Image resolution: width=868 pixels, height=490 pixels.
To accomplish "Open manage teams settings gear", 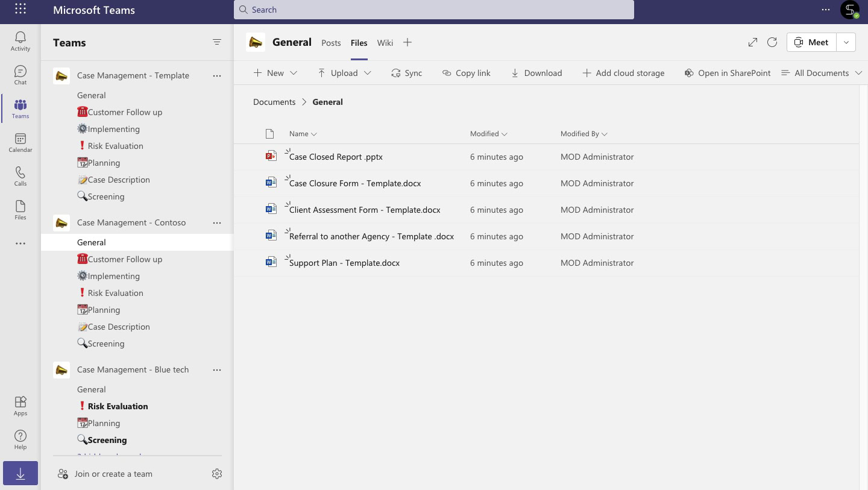I will point(217,474).
